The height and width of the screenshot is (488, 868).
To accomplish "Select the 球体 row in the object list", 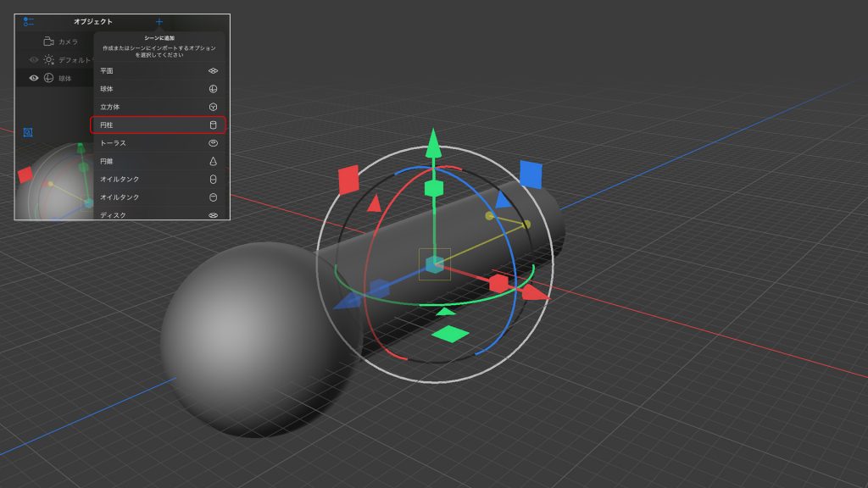I will pyautogui.click(x=54, y=78).
